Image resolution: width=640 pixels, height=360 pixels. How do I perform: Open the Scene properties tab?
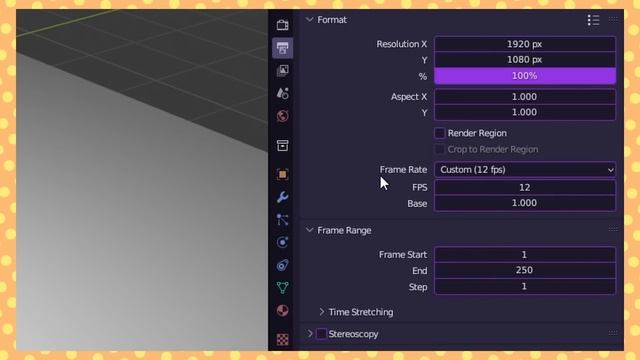click(282, 93)
